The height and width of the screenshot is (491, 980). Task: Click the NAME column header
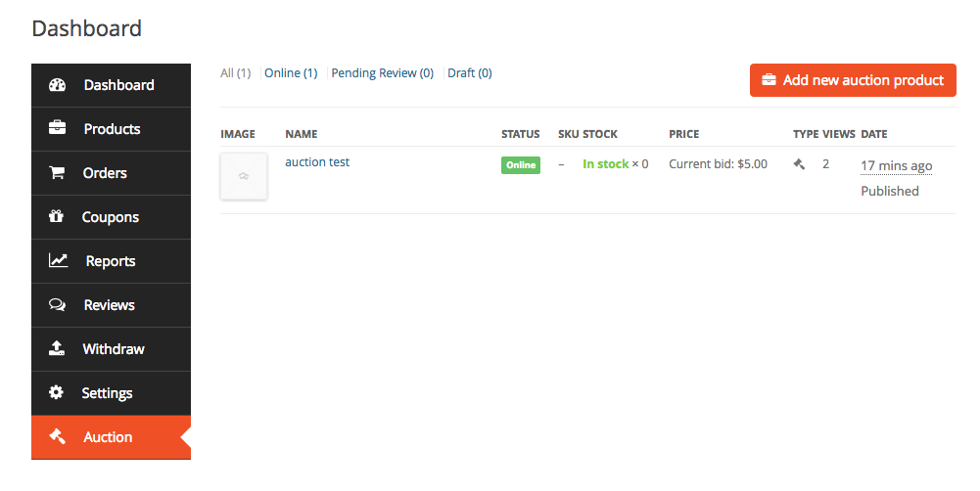(302, 134)
